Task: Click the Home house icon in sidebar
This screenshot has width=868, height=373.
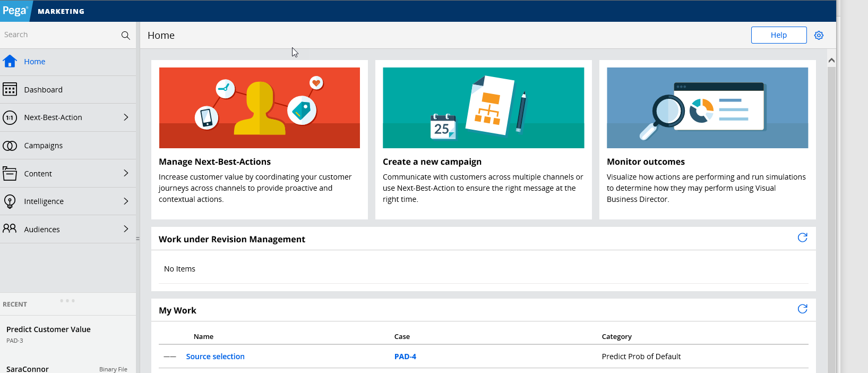Action: click(x=10, y=62)
